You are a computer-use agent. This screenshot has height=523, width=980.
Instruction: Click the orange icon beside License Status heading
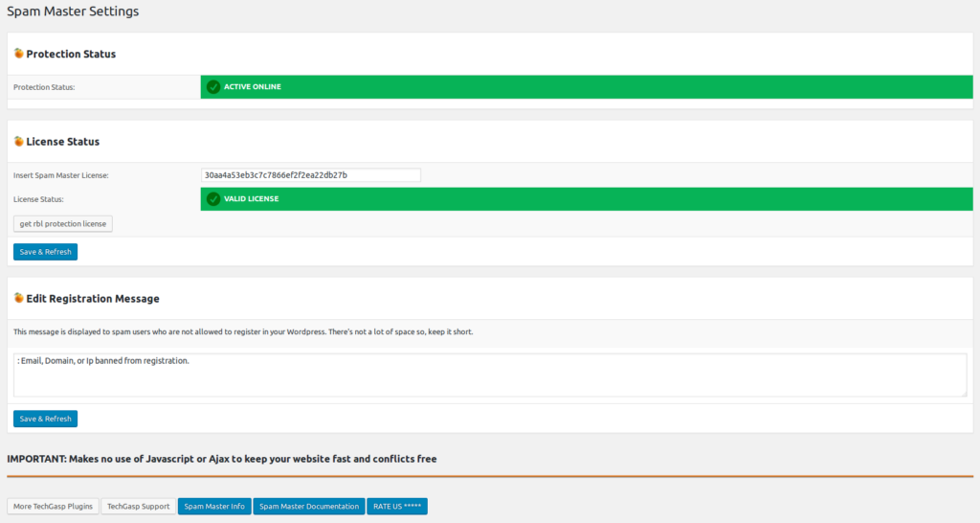click(18, 141)
